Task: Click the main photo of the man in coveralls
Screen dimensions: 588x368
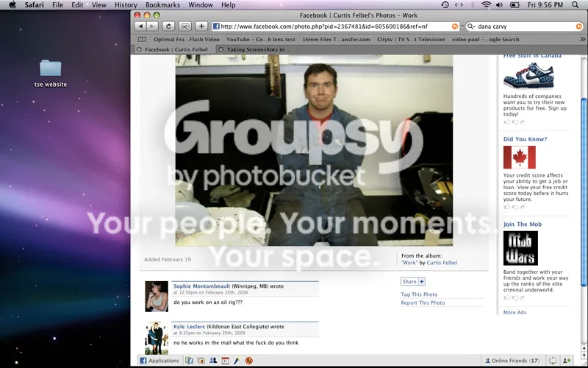Action: [314, 150]
